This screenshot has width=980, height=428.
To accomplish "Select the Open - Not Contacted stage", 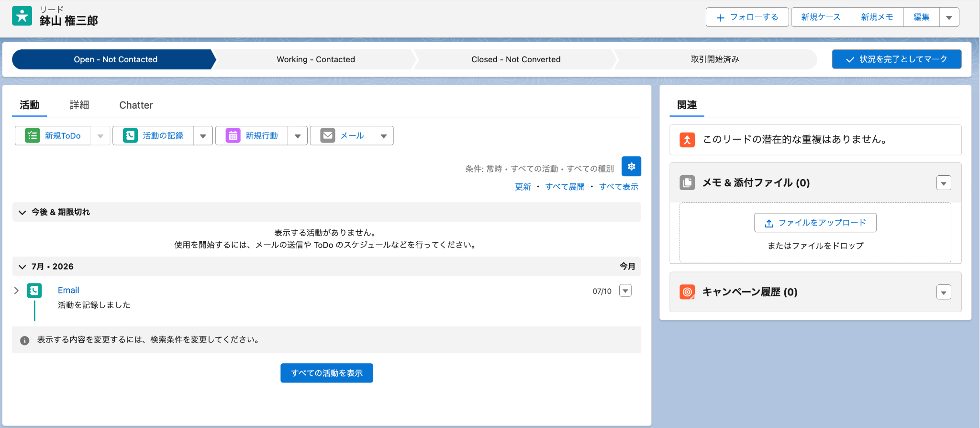I will 115,59.
